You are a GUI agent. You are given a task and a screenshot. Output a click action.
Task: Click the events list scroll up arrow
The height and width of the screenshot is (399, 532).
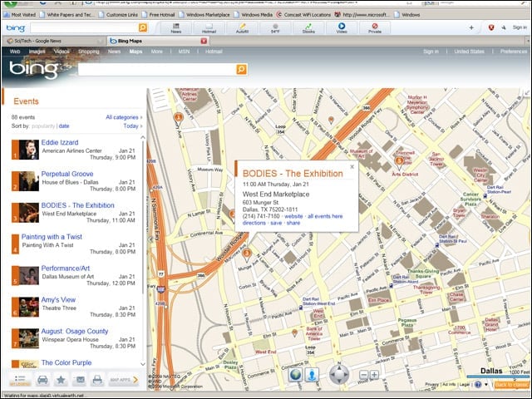click(x=143, y=137)
